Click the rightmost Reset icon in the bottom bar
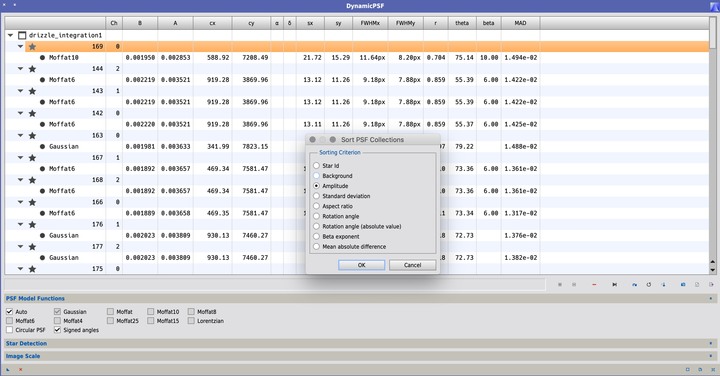Viewport: 720px width, 376px height. pos(713,370)
